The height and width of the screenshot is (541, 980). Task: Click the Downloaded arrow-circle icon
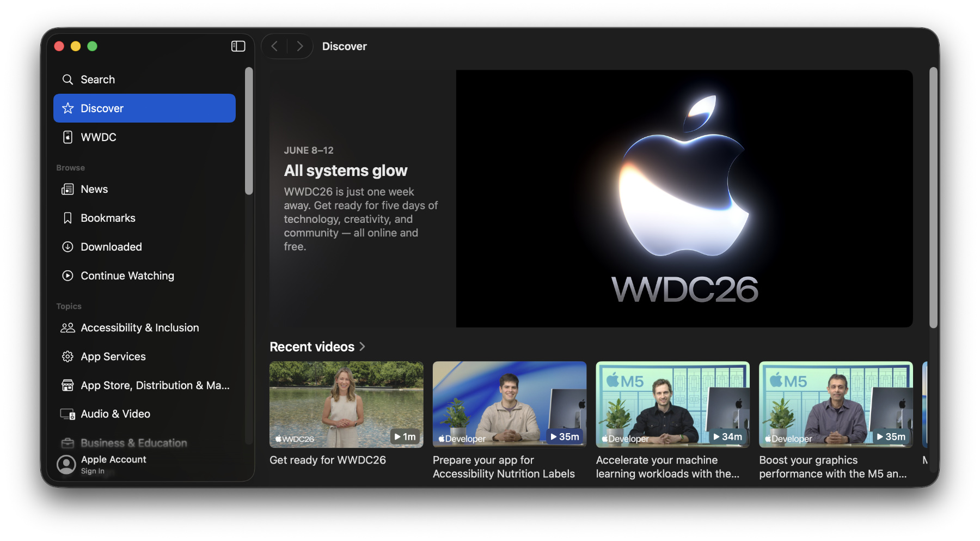[68, 247]
